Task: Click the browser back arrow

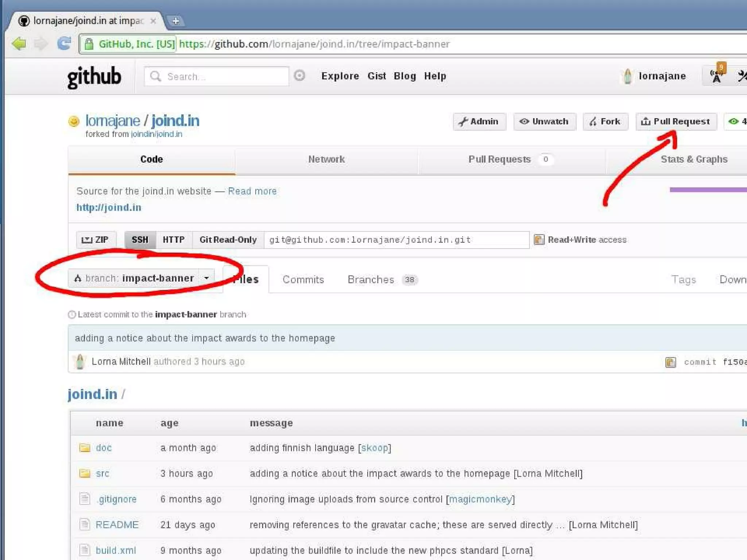Action: [x=19, y=44]
